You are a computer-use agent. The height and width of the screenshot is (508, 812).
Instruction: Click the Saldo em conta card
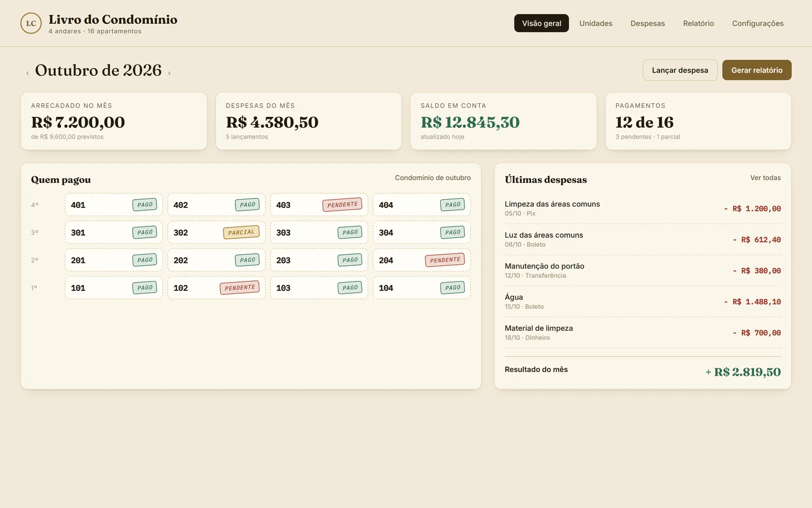point(503,121)
